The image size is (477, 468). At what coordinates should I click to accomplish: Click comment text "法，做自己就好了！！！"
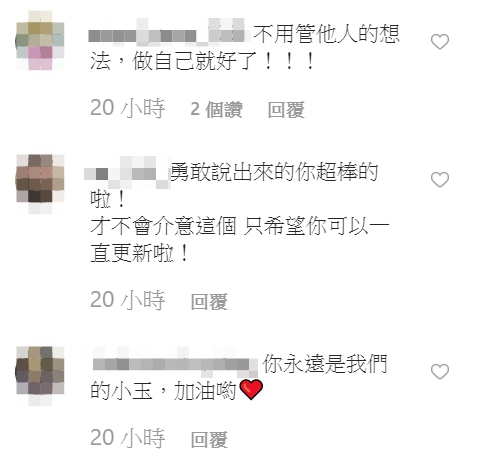pyautogui.click(x=203, y=61)
